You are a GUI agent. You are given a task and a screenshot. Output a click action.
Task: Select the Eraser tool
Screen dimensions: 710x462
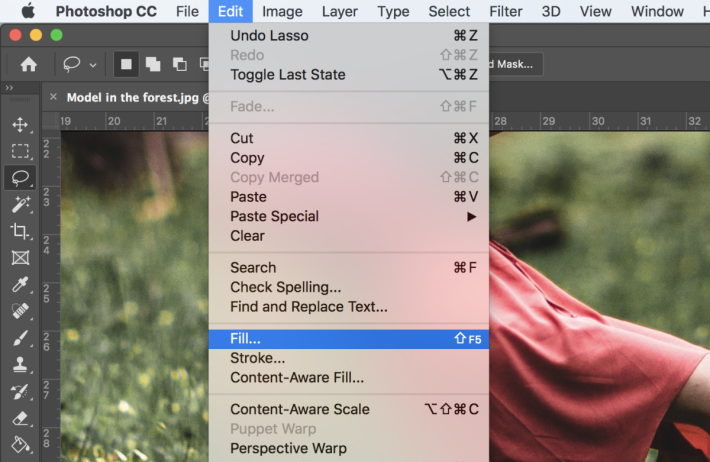click(x=20, y=418)
